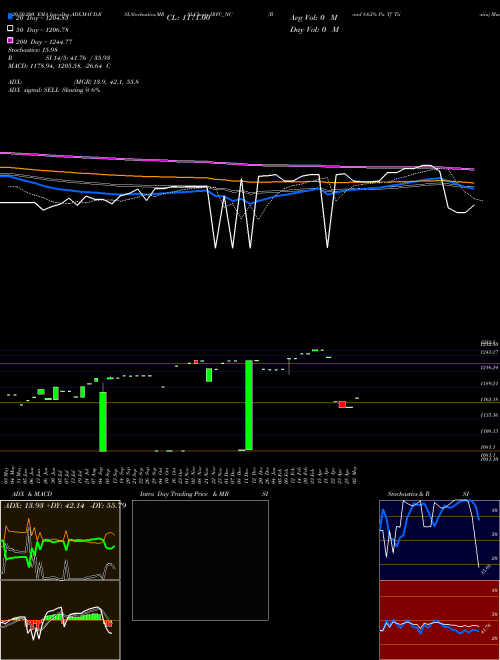
Task: Click the 1162.18 price axis label
Action: (489, 399)
